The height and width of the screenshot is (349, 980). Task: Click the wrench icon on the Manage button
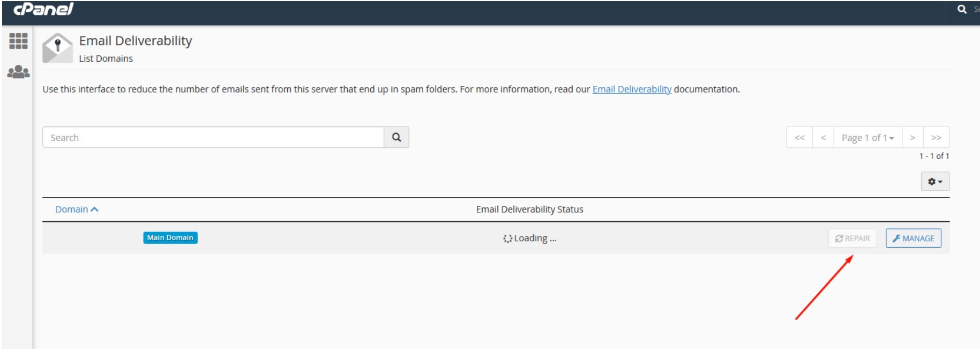point(896,239)
